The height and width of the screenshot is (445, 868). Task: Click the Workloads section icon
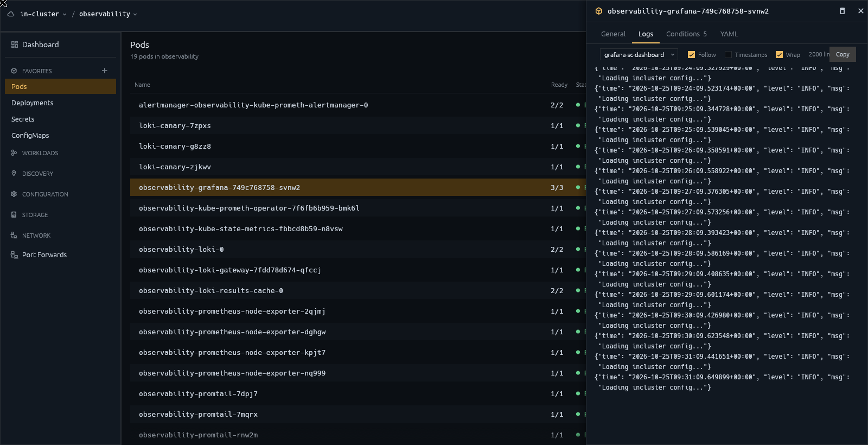coord(14,153)
